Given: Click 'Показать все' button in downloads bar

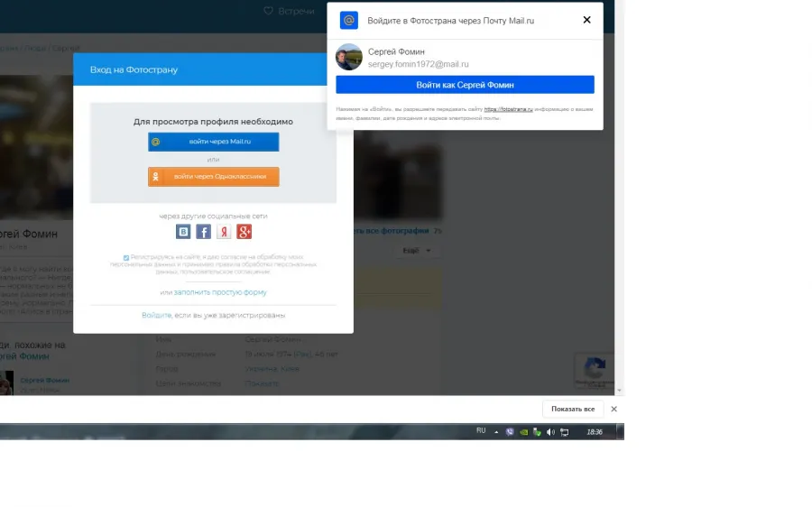Looking at the screenshot, I should (573, 410).
